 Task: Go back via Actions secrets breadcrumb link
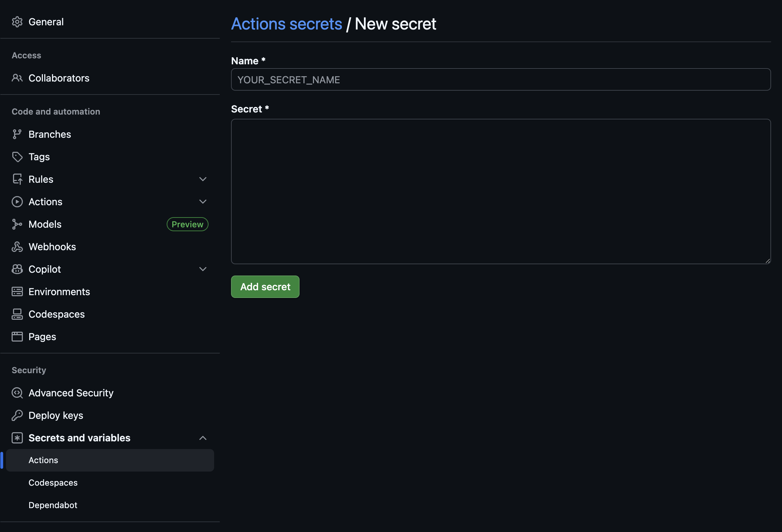pyautogui.click(x=286, y=24)
